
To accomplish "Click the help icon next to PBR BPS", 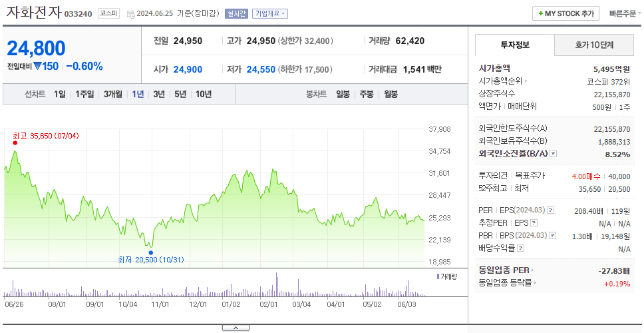I will (553, 236).
